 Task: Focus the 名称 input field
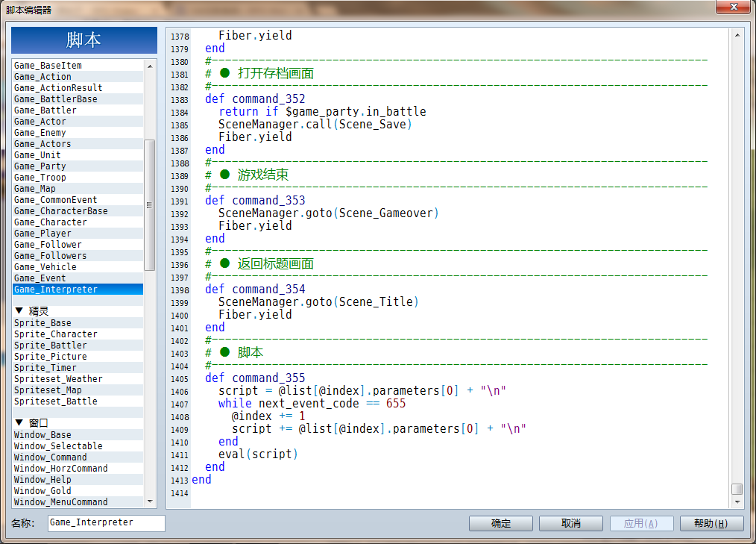[106, 523]
